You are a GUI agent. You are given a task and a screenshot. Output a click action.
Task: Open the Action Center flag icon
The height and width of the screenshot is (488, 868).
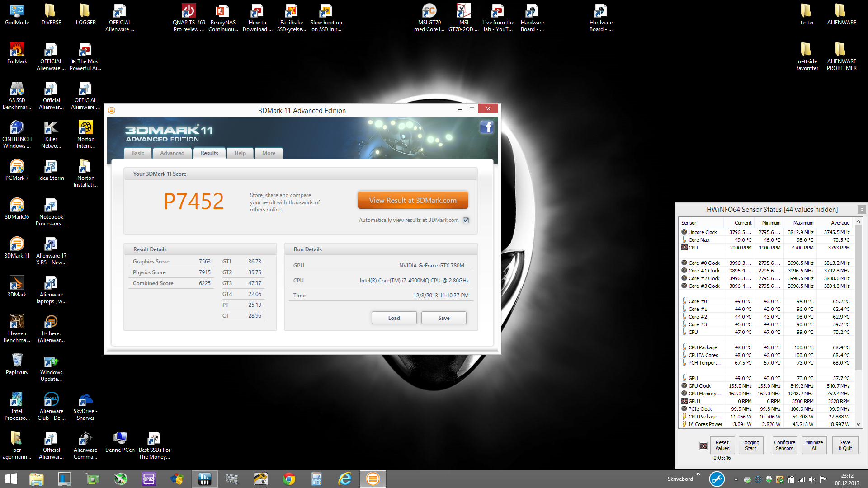[823, 479]
